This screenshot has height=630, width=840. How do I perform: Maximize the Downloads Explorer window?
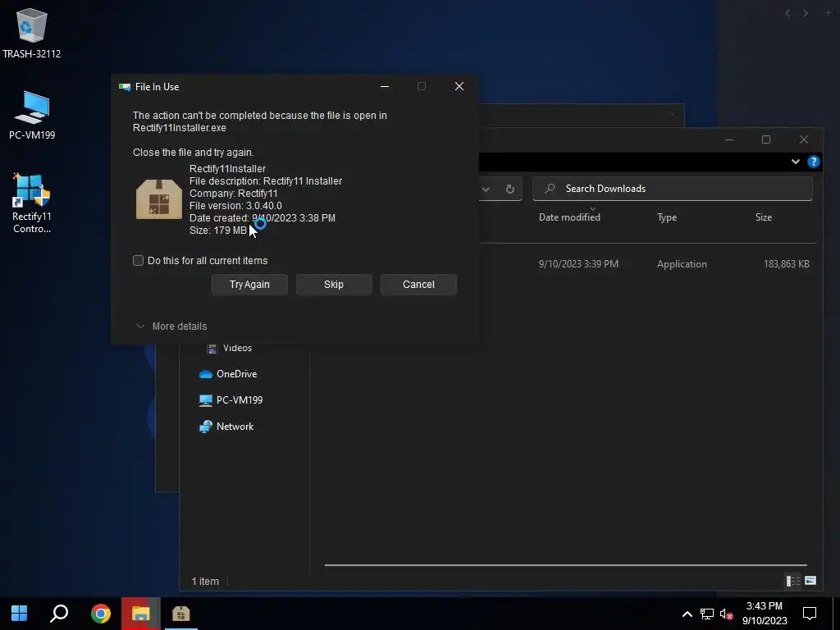[766, 139]
